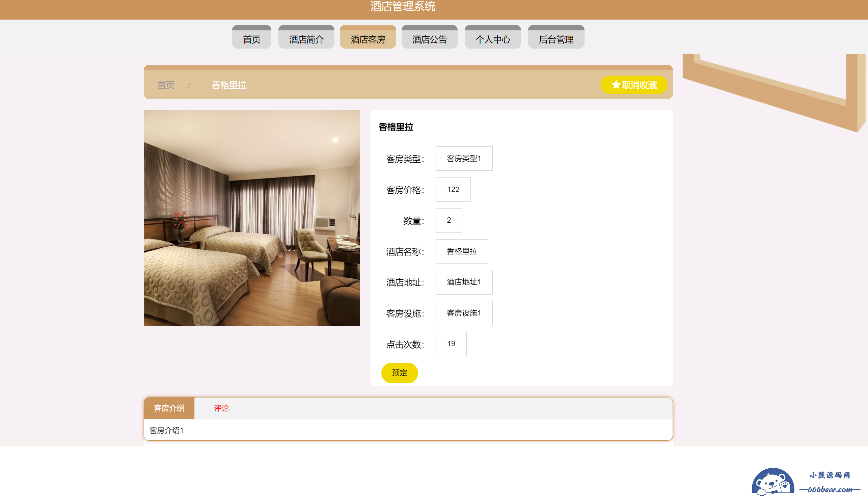Click the 取消收藏 button
The image size is (868, 496).
coord(634,85)
